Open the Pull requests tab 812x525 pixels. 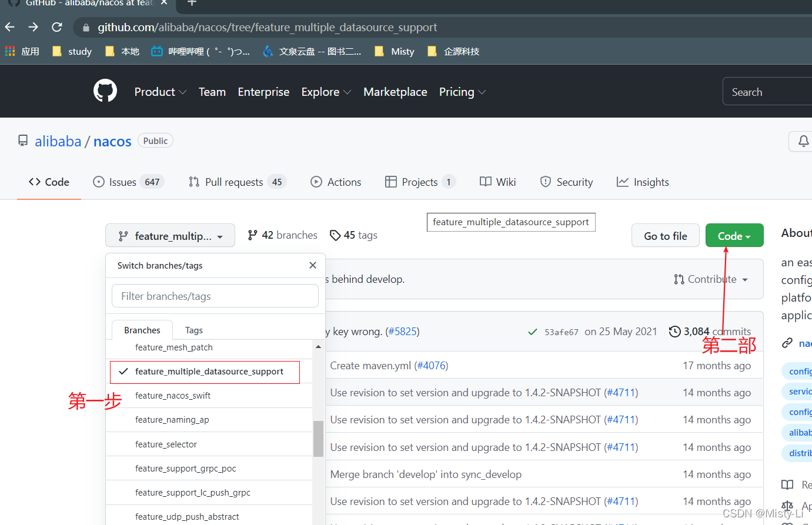click(x=237, y=182)
